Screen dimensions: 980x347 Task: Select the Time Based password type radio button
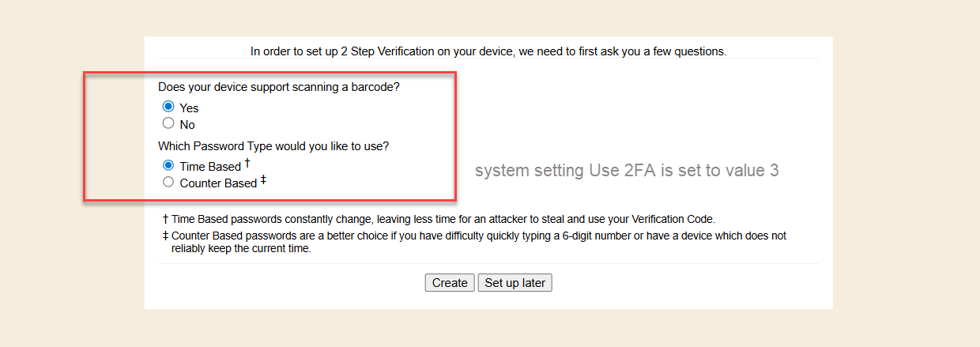point(168,166)
